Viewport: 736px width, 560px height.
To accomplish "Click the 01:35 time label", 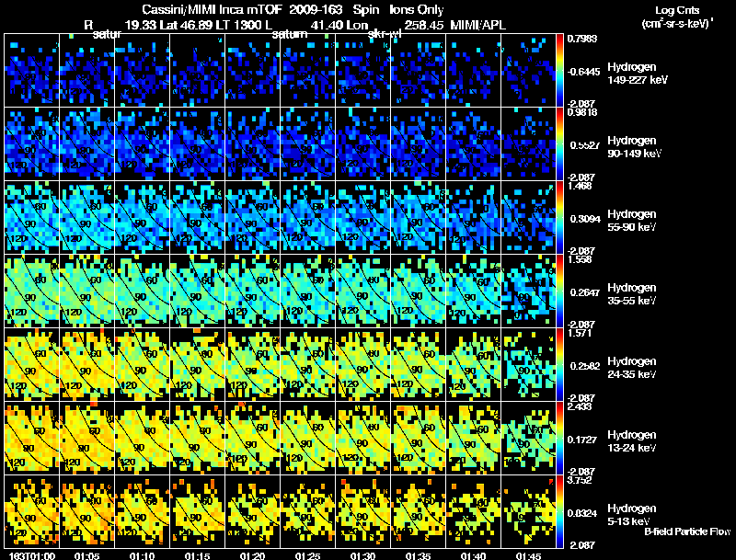I will point(418,556).
